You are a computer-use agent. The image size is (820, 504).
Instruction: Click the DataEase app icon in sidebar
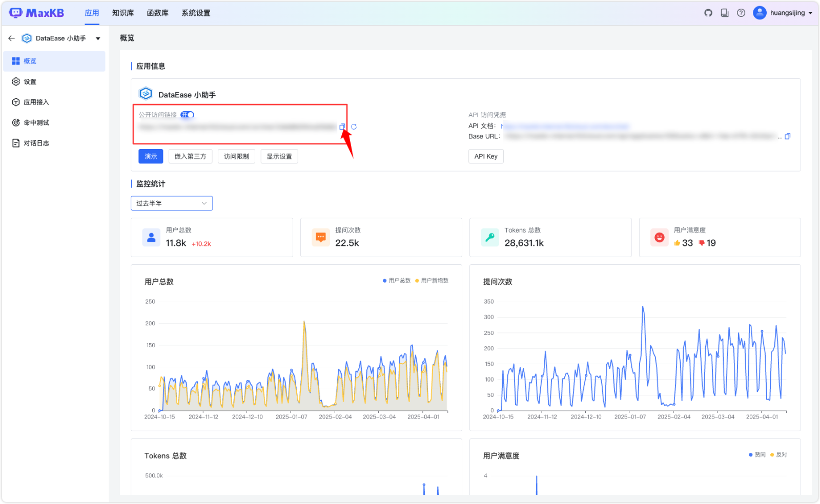click(x=27, y=38)
